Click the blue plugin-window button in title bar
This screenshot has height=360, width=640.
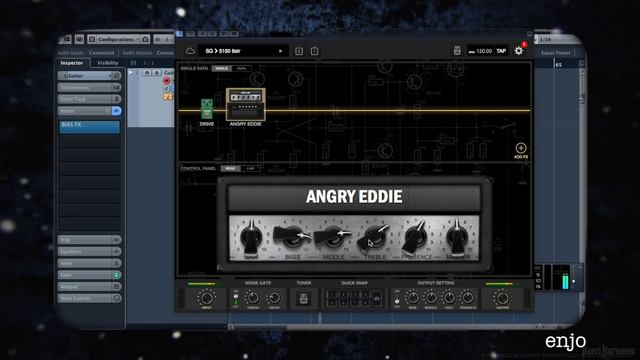(180, 34)
